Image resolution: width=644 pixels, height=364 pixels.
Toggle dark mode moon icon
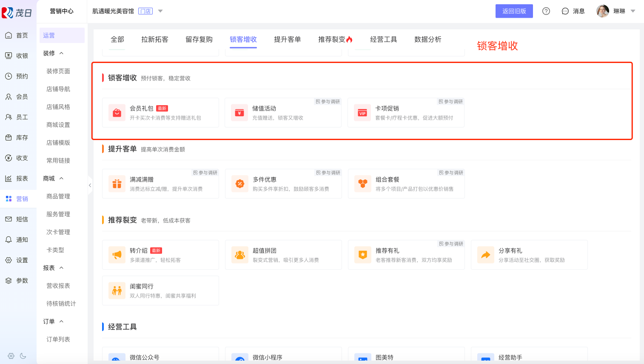pyautogui.click(x=23, y=356)
